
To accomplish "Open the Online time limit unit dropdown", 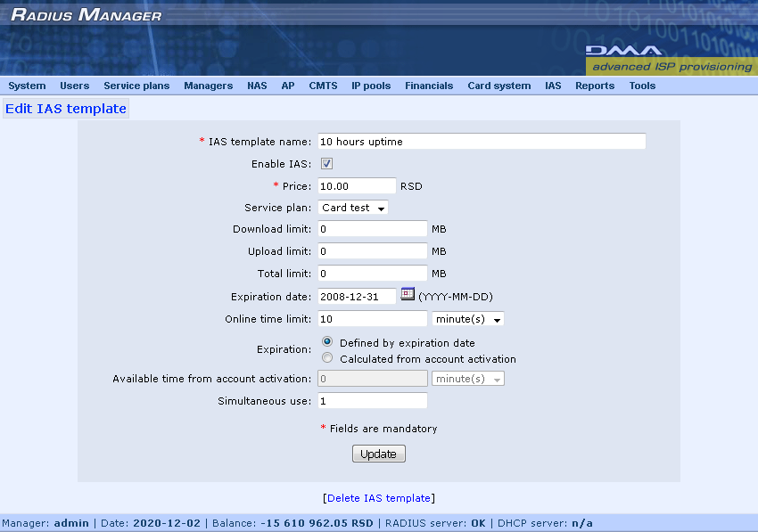I will 467,319.
